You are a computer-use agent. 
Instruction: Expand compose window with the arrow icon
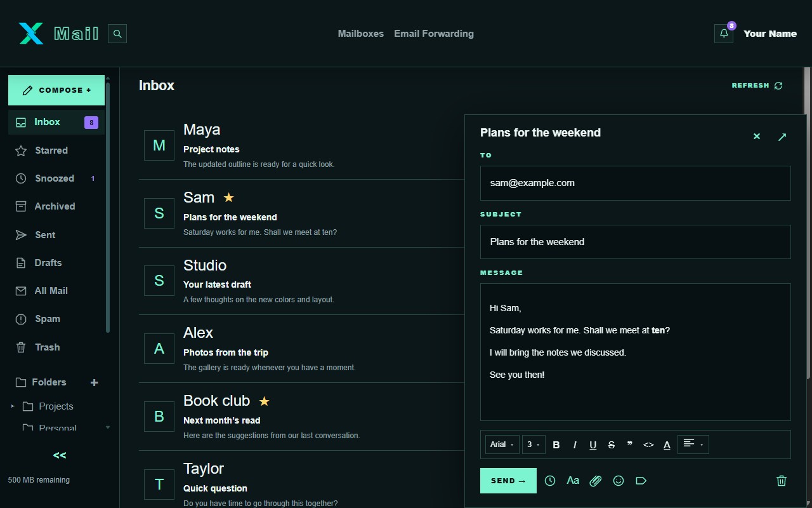click(782, 137)
